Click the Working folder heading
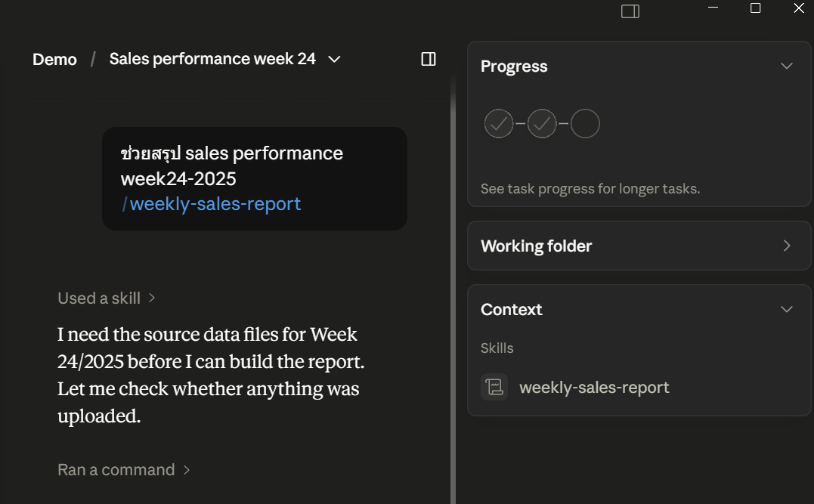 537,246
